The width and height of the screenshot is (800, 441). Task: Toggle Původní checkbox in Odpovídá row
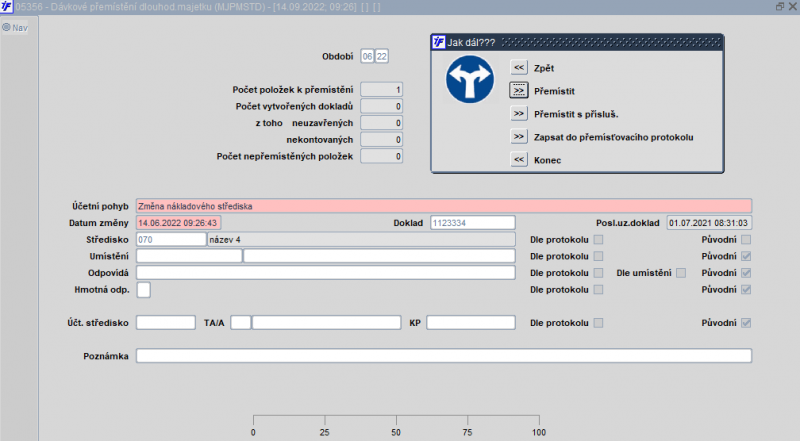click(x=746, y=273)
